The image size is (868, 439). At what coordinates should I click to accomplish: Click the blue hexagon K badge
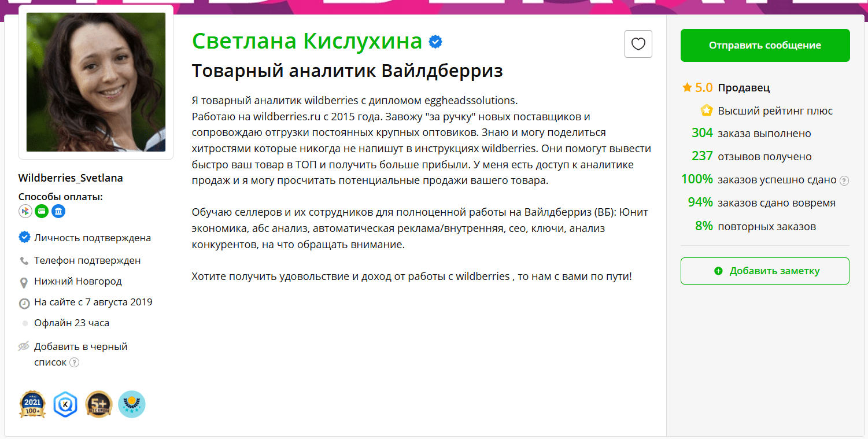click(65, 404)
